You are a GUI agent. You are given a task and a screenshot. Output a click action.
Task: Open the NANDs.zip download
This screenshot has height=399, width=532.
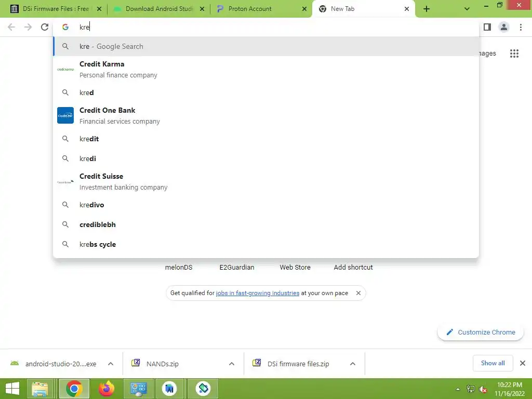[x=162, y=364]
